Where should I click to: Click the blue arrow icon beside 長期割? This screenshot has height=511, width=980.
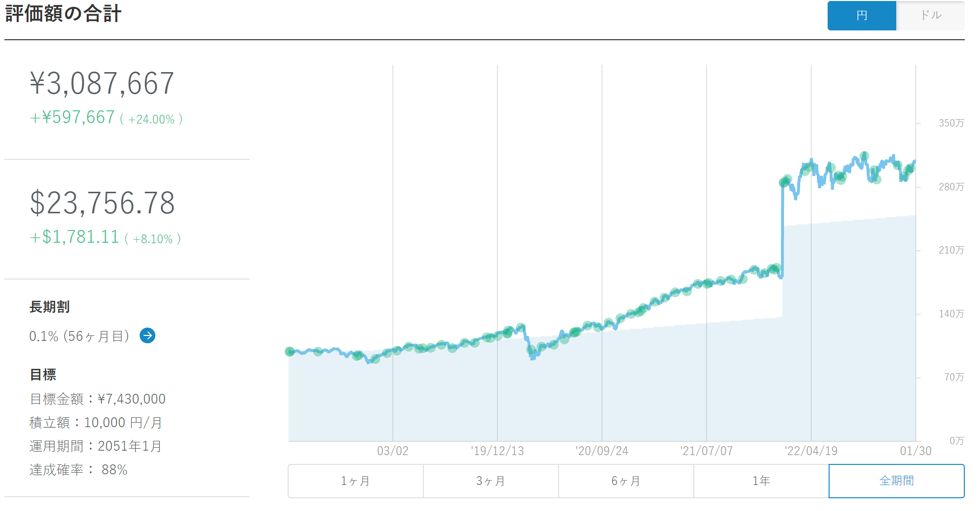(147, 335)
